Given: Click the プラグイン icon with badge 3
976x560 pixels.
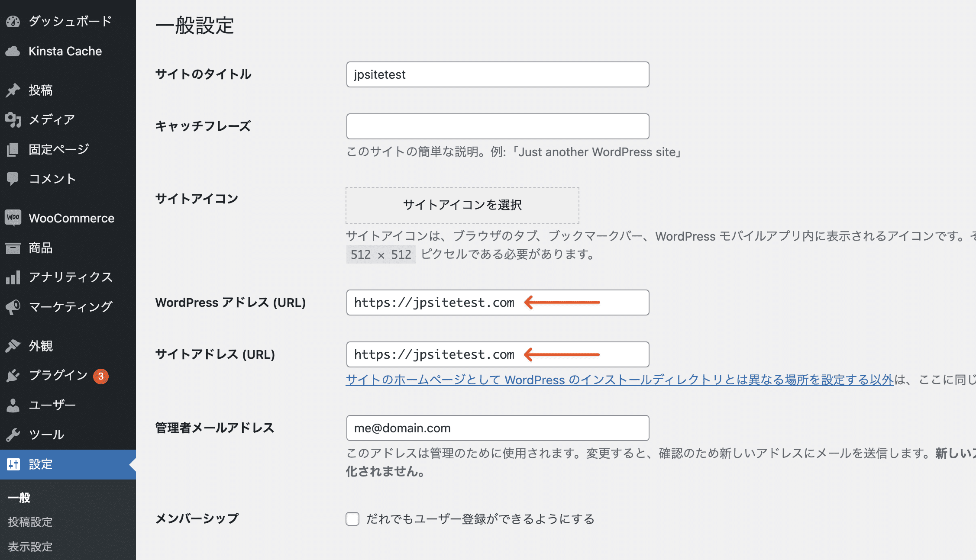Looking at the screenshot, I should pos(13,375).
